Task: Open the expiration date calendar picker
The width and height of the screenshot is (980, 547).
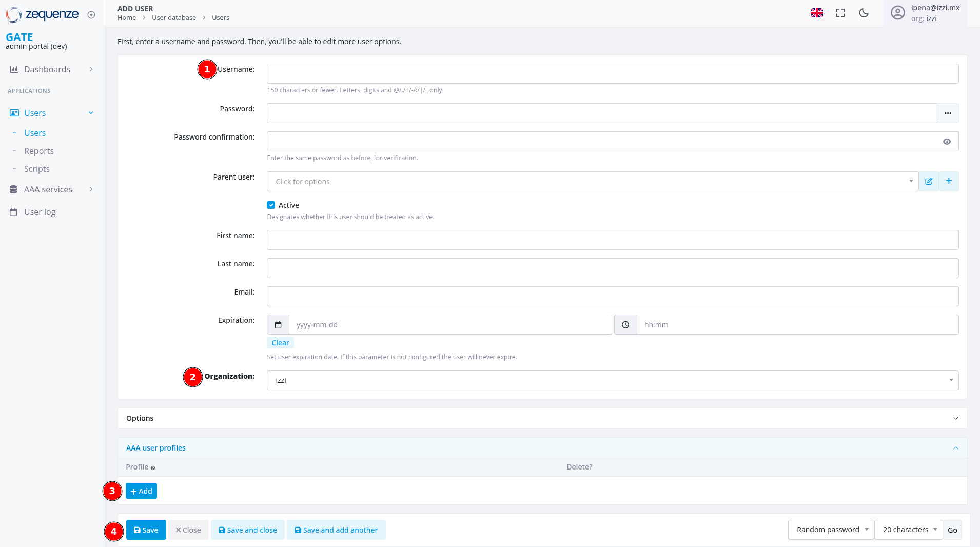Action: [278, 325]
